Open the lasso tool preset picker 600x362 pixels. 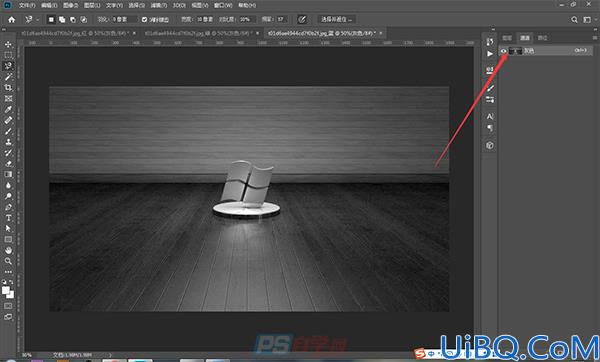(x=32, y=19)
